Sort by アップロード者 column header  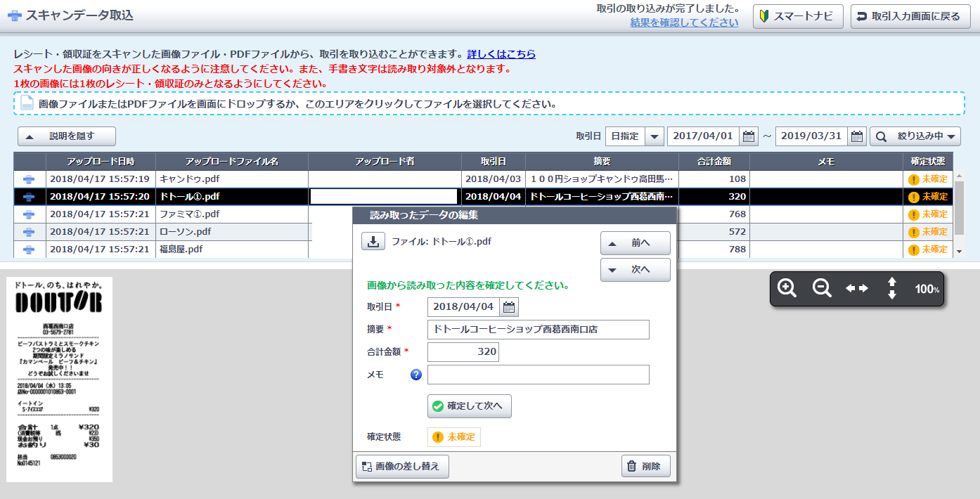(x=385, y=162)
